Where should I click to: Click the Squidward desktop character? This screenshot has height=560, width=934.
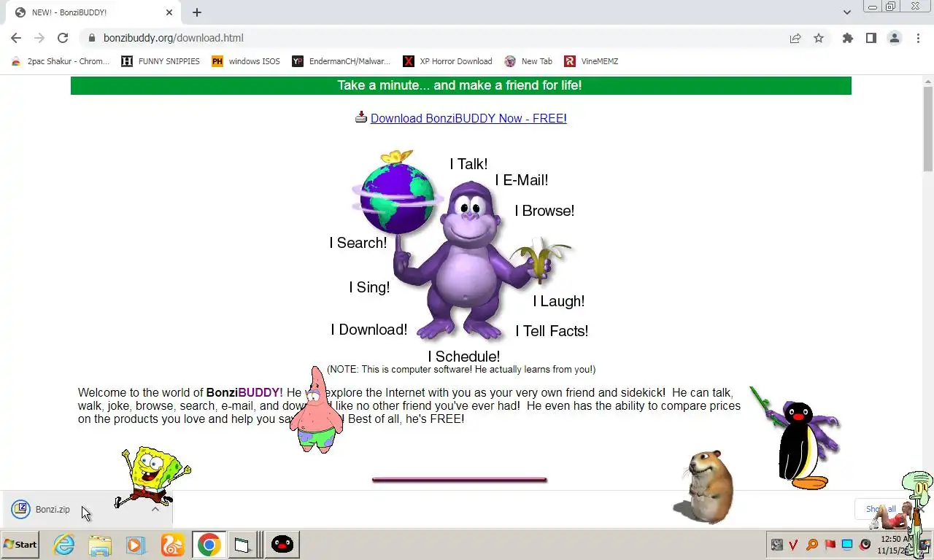pos(916,513)
